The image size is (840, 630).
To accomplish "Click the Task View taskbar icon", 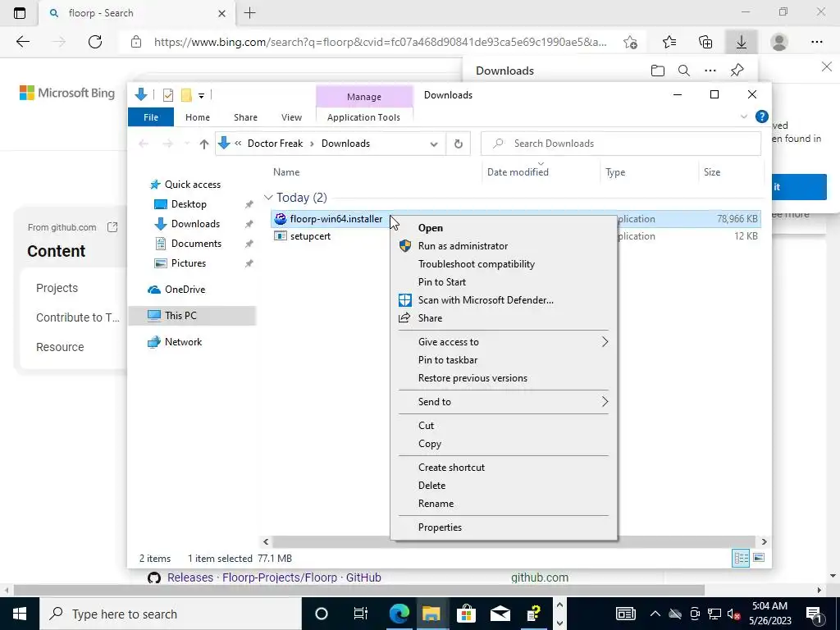I will [x=361, y=614].
